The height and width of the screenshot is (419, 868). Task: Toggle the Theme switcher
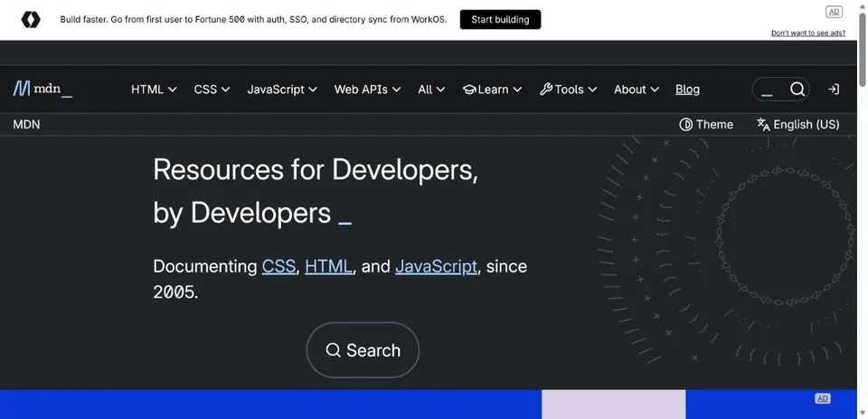point(706,125)
